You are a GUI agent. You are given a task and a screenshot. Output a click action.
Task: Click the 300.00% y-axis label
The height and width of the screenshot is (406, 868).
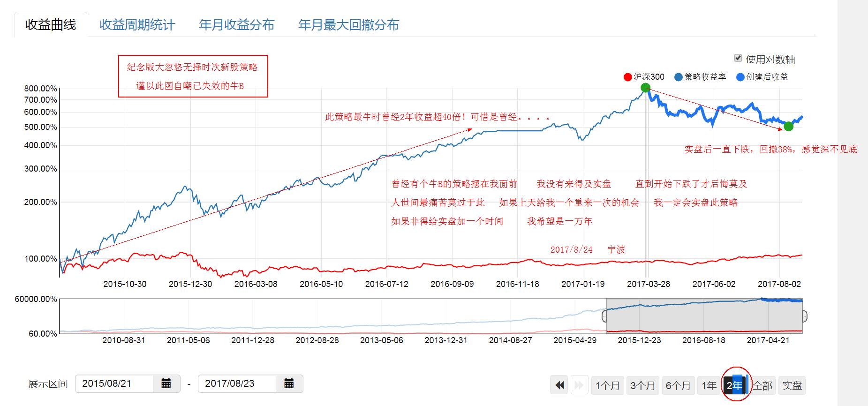point(41,169)
